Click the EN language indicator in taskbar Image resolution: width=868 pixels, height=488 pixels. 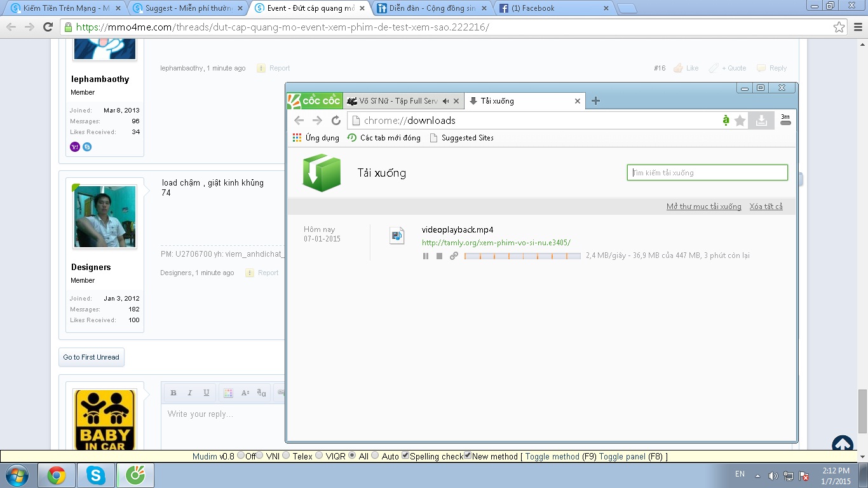coord(740,474)
